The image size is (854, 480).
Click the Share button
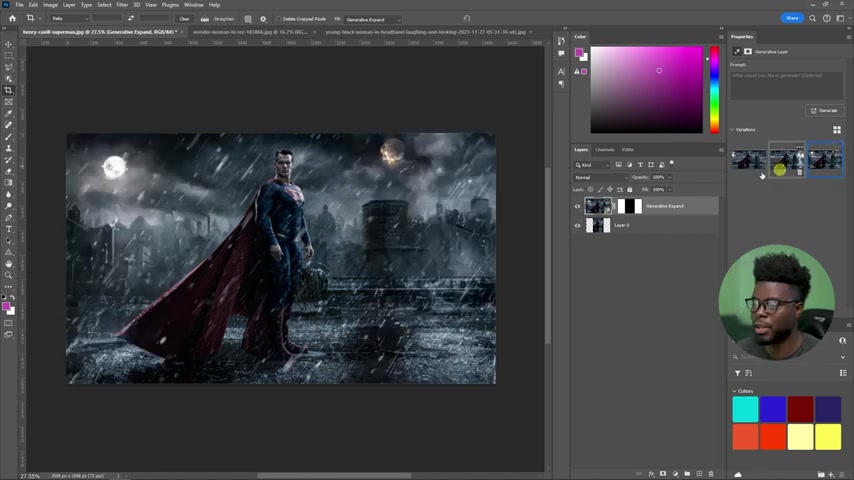(x=792, y=19)
